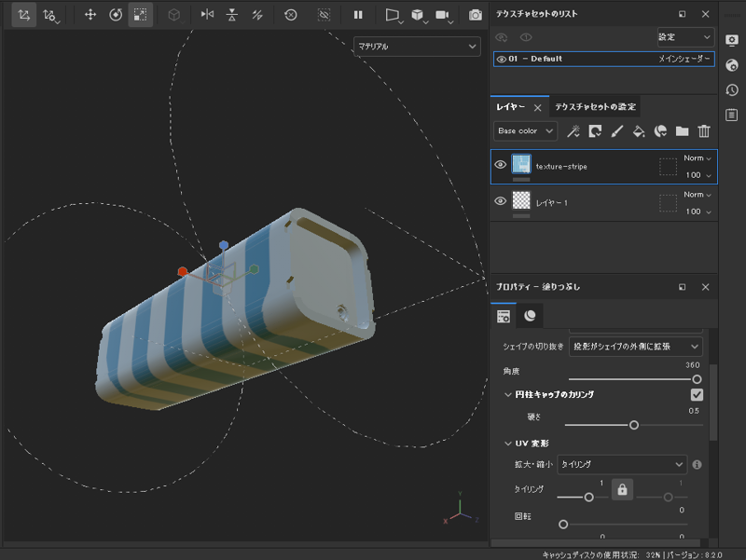This screenshot has height=560, width=746.
Task: Open the Norm blend mode of texture-stripe
Action: (698, 158)
